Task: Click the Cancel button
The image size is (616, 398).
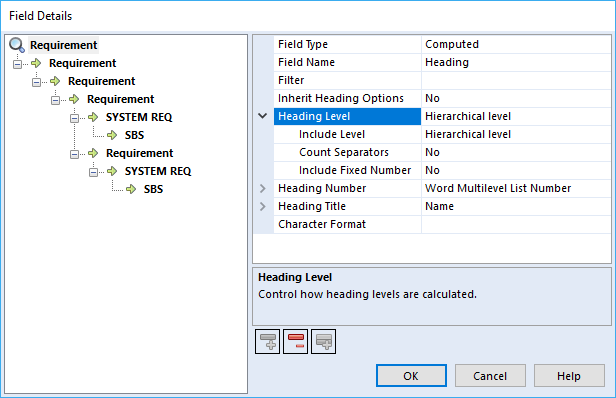Action: pyautogui.click(x=490, y=376)
